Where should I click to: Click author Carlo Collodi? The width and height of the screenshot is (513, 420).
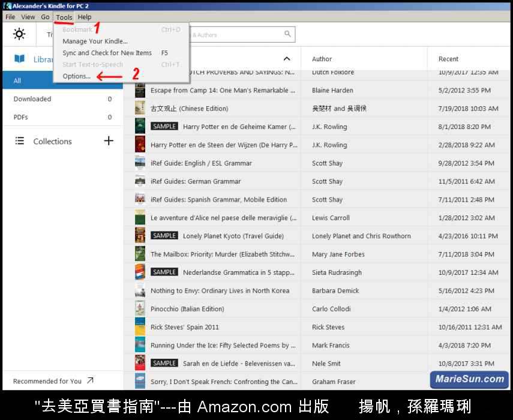331,309
